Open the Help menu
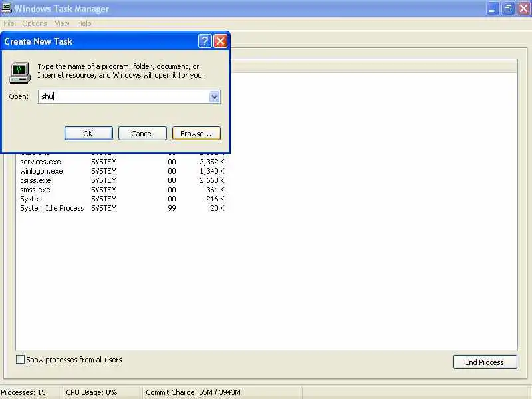Viewport: 532px width, 399px height. 84,23
